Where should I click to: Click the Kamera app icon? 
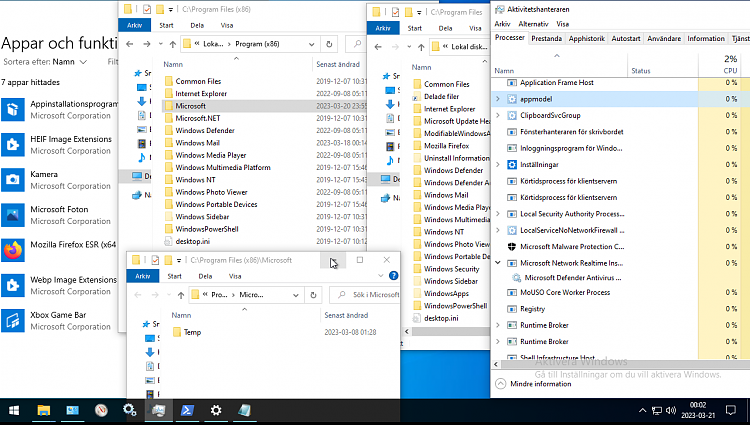tap(12, 180)
